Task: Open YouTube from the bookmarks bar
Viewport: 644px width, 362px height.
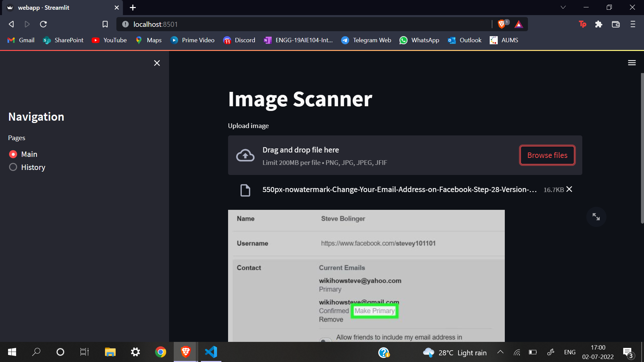Action: 109,40
